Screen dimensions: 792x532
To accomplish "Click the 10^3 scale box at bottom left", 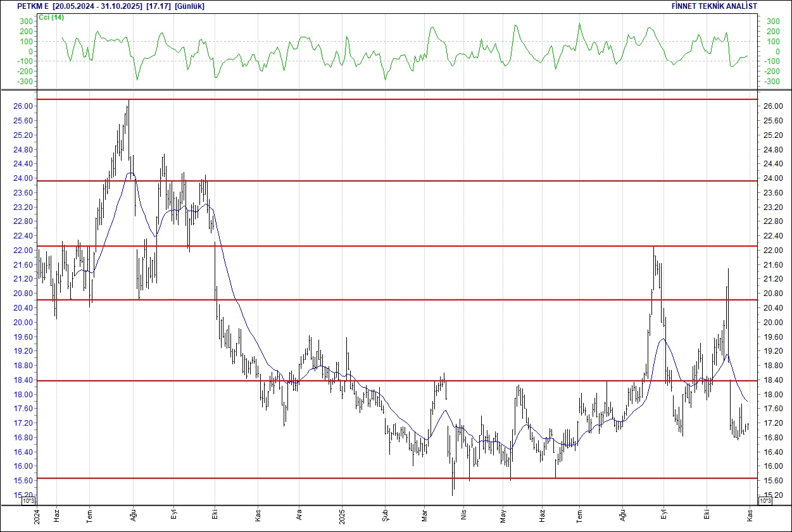I will 29,501.
